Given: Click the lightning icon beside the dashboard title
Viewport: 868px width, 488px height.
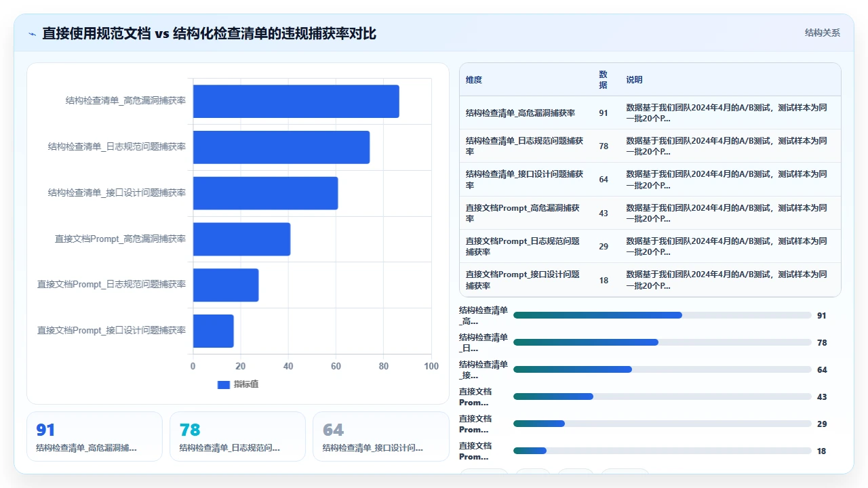Looking at the screenshot, I should (32, 33).
